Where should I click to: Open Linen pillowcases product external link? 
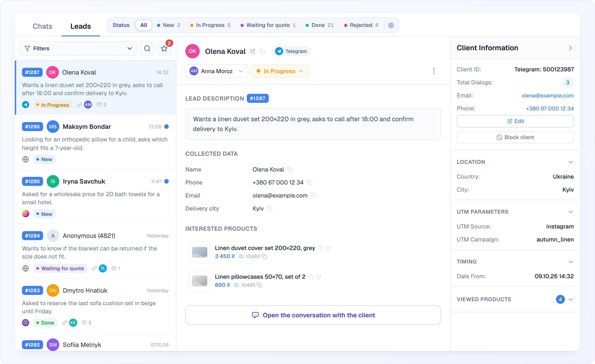[319, 277]
